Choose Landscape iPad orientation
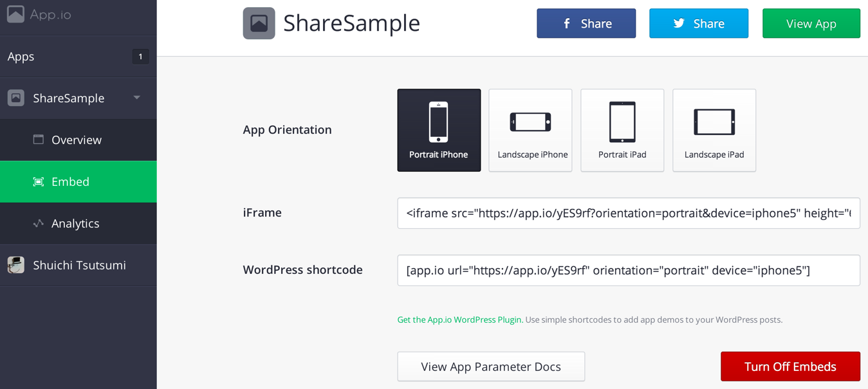Screen dimensions: 868x389 tap(714, 130)
